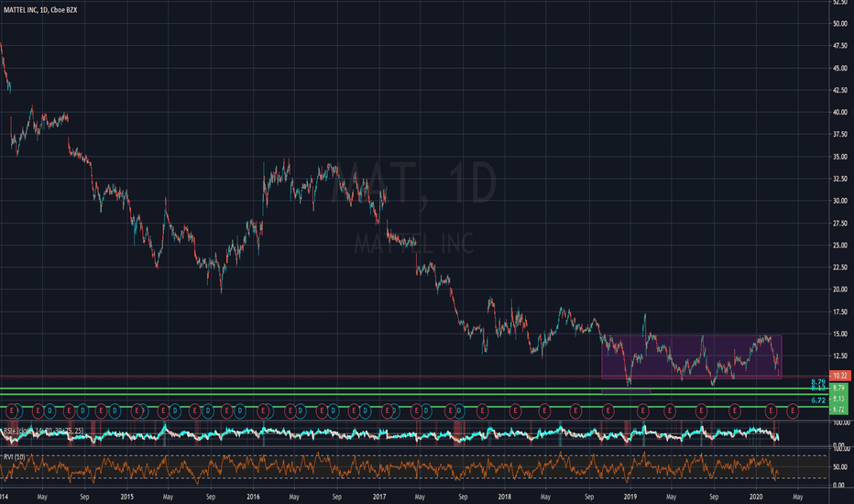Open the November 2016 dividend marker
The width and height of the screenshot is (854, 504).
pos(365,411)
